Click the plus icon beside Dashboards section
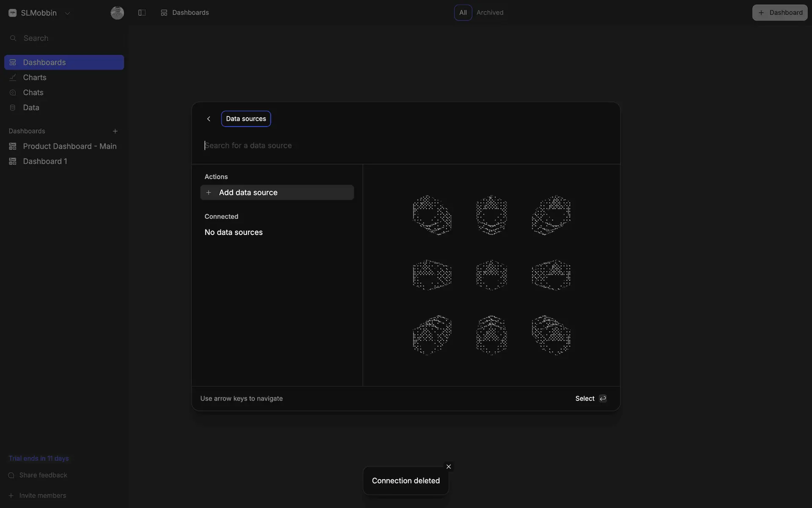This screenshot has width=812, height=508. [115, 131]
